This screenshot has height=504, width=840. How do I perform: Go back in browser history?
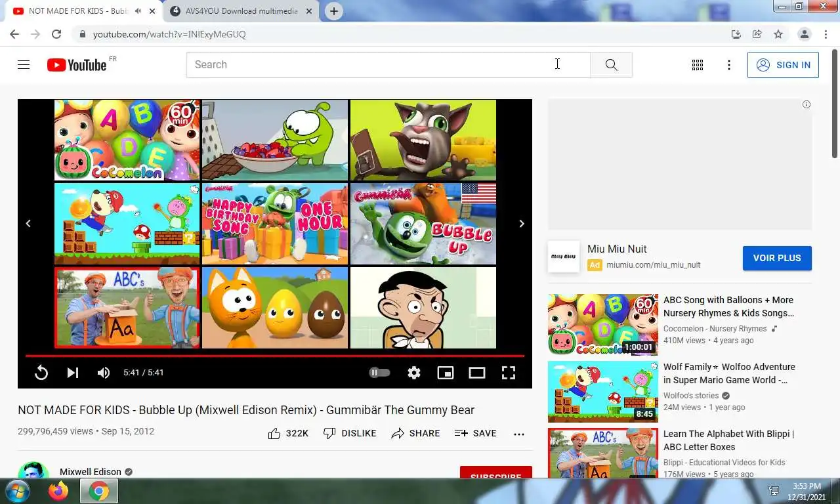pyautogui.click(x=14, y=34)
